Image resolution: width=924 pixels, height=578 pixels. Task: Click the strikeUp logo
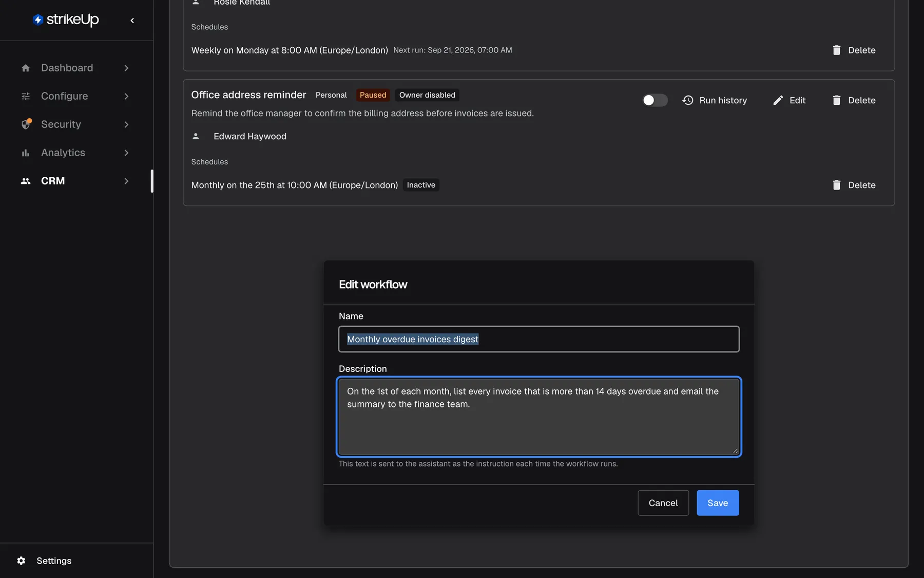pyautogui.click(x=66, y=20)
